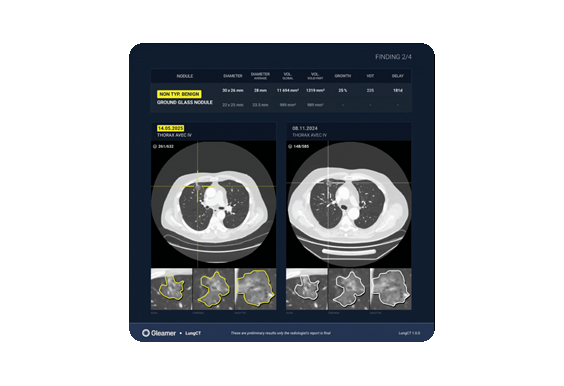Open the yellow-outlined coronal nodule thumbnail
This screenshot has width=564, height=386.
[x=213, y=289]
